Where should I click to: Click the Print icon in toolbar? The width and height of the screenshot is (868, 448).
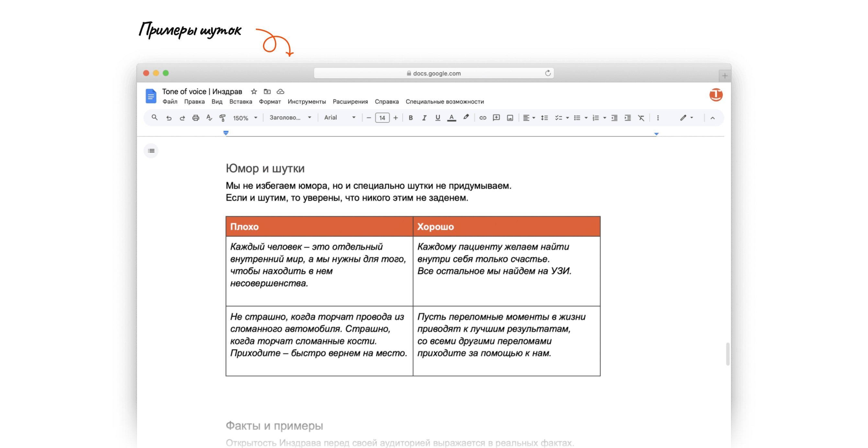[x=195, y=118]
